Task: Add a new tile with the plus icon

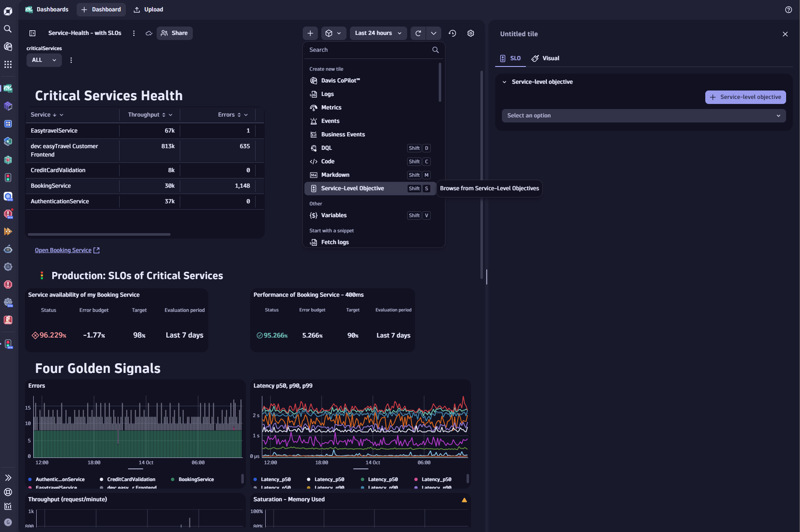Action: 310,33
